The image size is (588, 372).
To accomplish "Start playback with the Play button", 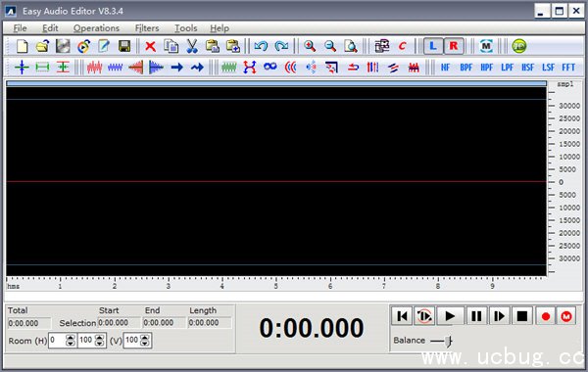I will click(450, 316).
